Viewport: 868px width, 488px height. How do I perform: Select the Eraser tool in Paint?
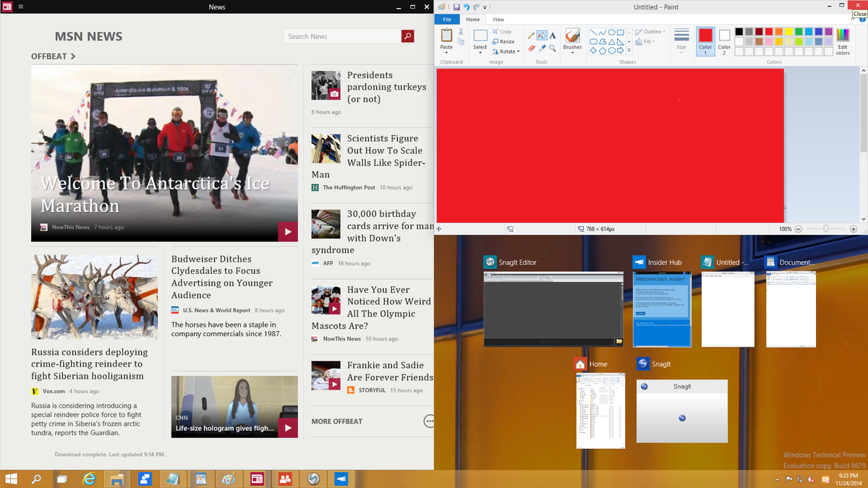[x=531, y=48]
